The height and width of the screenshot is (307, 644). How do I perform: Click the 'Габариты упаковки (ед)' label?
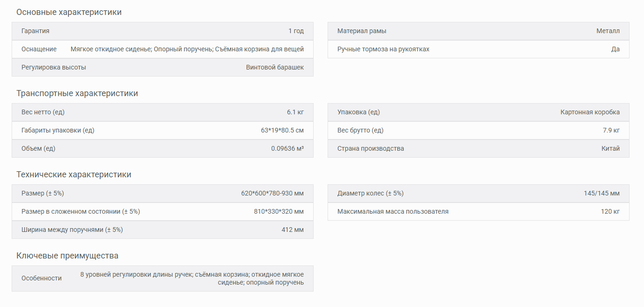coord(58,130)
